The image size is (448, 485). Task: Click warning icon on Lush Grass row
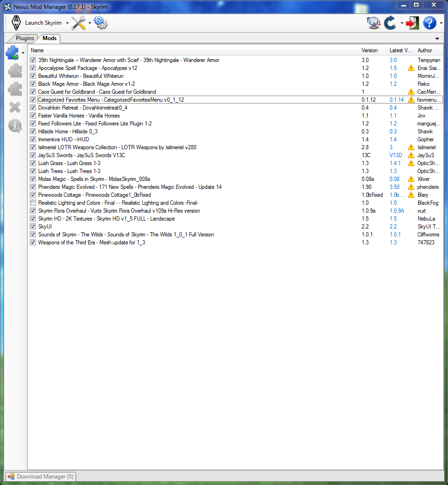pyautogui.click(x=411, y=163)
